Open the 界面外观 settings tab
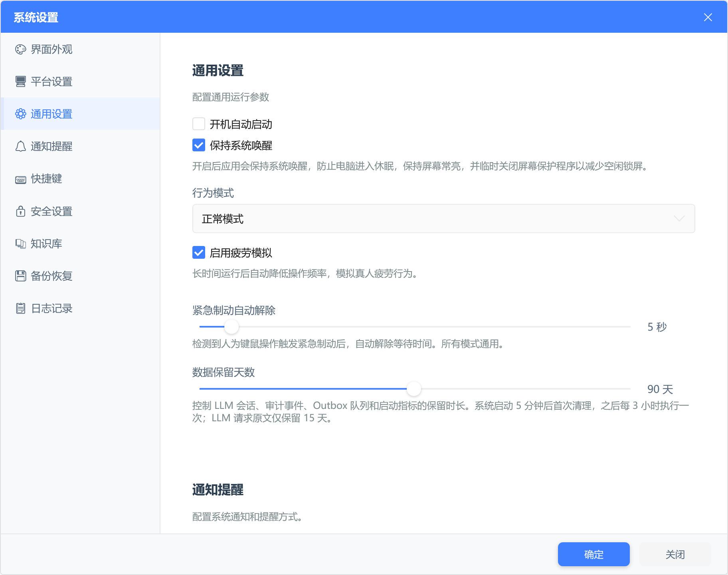 pyautogui.click(x=80, y=50)
